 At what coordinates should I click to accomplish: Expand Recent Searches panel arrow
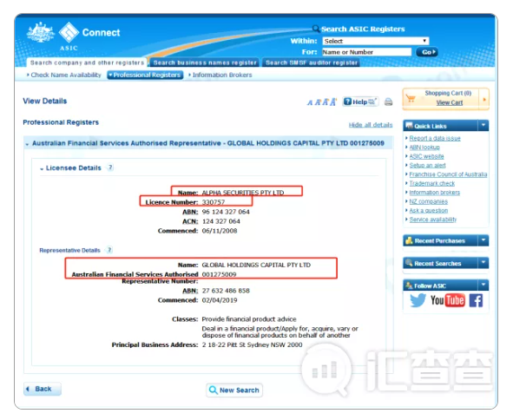pyautogui.click(x=483, y=263)
